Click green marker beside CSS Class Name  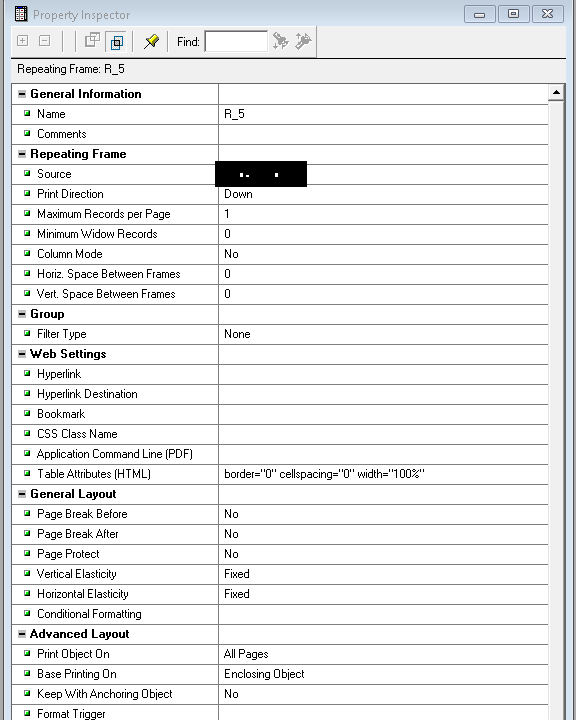pos(27,433)
